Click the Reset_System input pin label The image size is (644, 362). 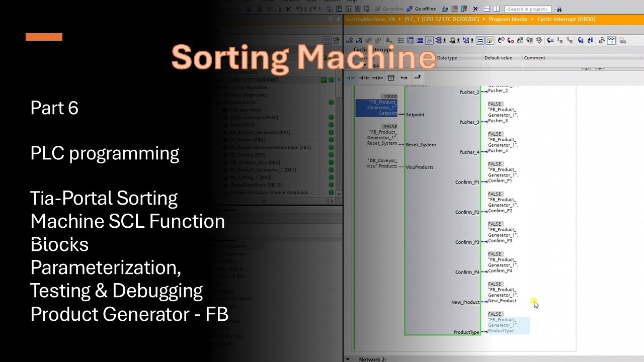coord(421,145)
